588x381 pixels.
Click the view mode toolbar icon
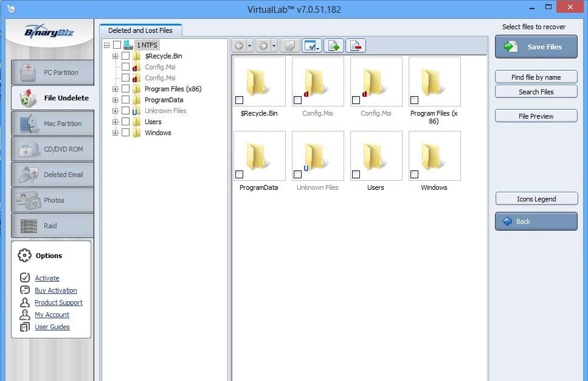point(311,46)
